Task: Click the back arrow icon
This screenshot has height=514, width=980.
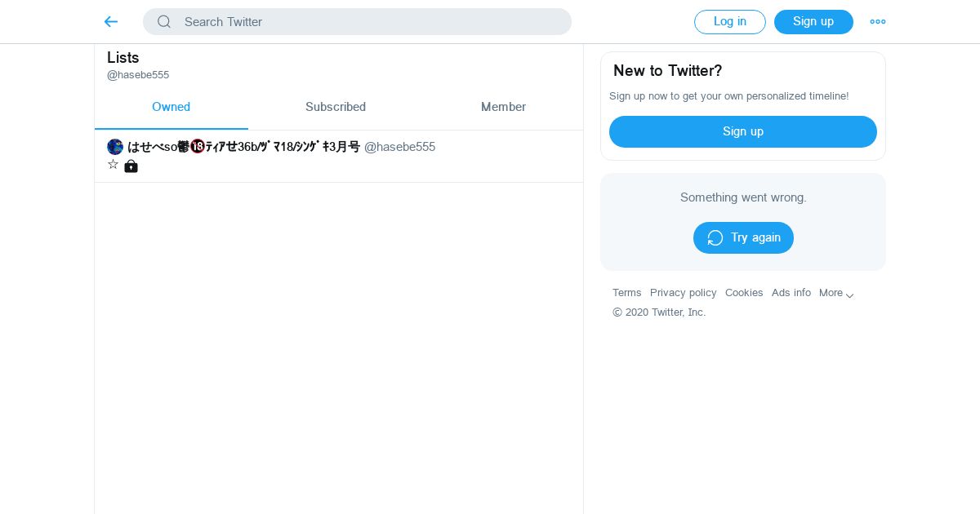Action: coord(111,22)
